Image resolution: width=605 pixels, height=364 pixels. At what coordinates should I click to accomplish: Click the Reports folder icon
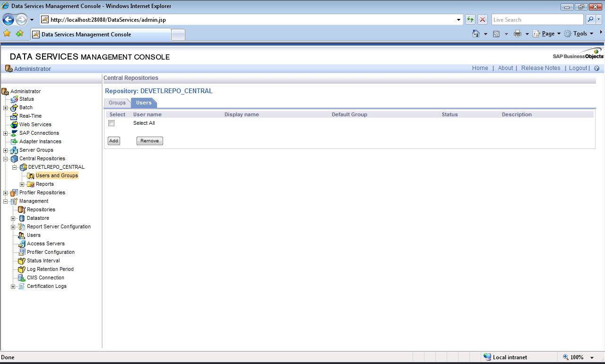(31, 184)
